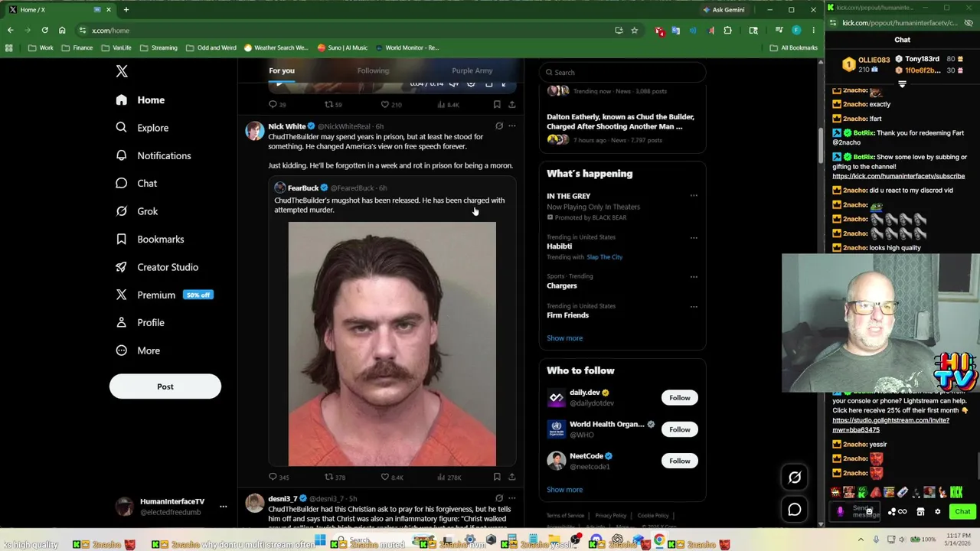Screen dimensions: 980x551
Task: Follow the World Health Organization account
Action: (679, 429)
